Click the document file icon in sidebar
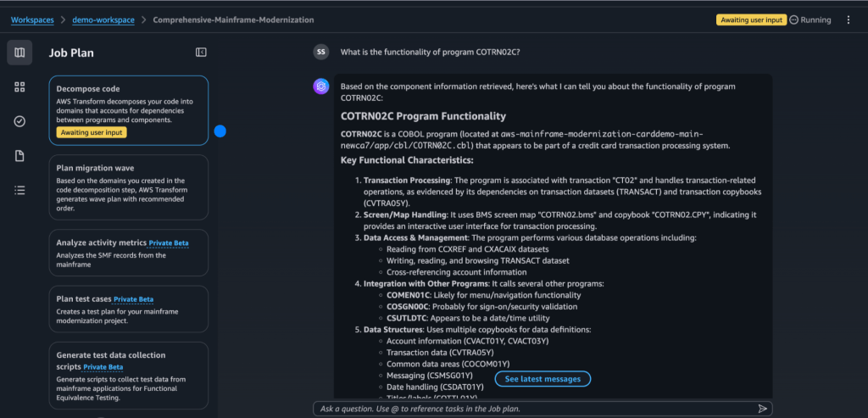This screenshot has height=418, width=868. [19, 156]
